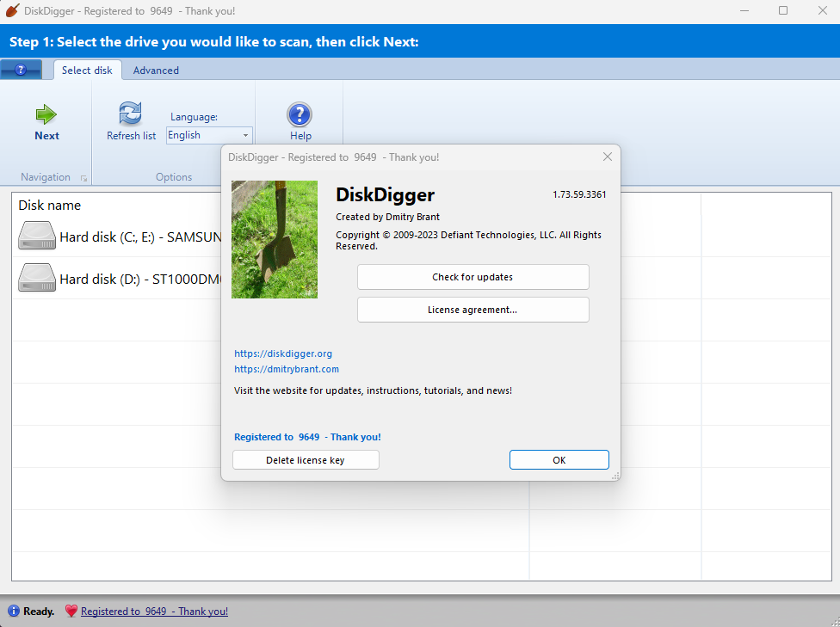This screenshot has width=840, height=627.
Task: Click the DiskDigger shovel icon in title bar
Action: [12, 10]
